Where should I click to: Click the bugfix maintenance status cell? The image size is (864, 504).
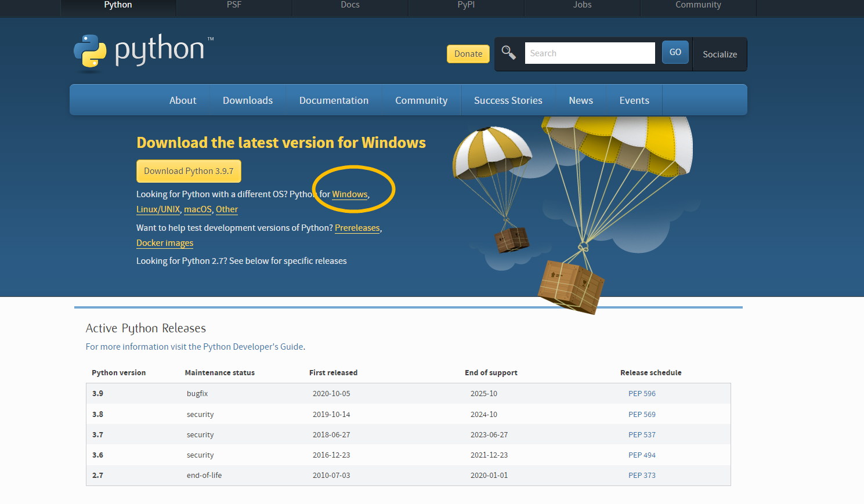[197, 394]
